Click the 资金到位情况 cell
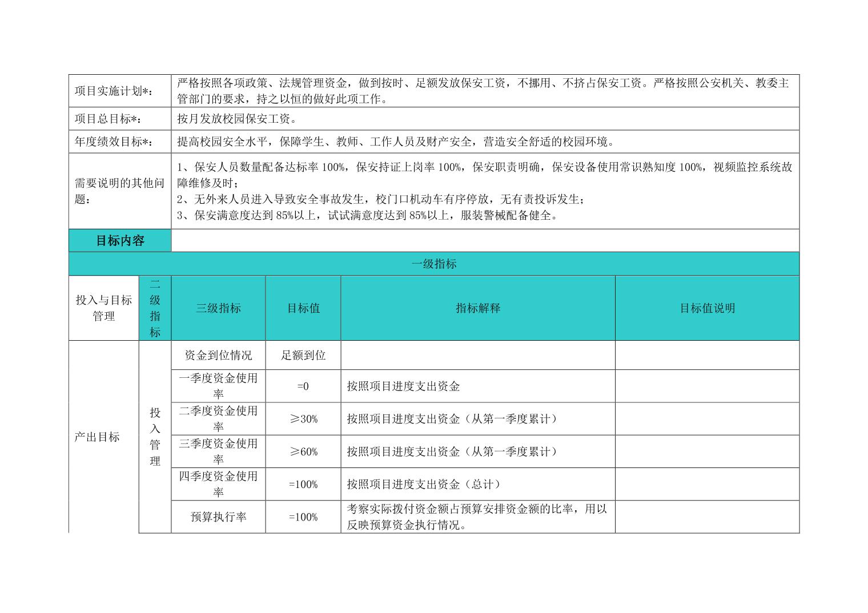Screen dimensions: 868x613 click(x=218, y=355)
